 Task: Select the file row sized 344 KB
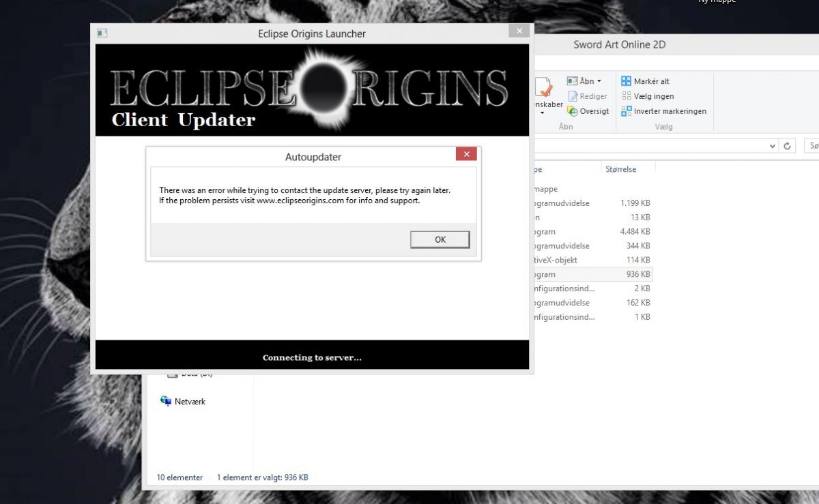click(592, 246)
